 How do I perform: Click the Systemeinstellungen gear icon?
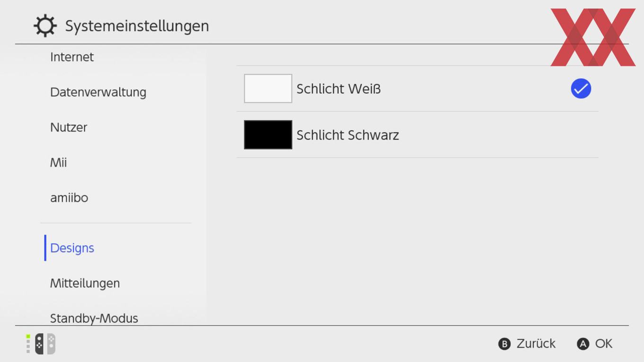point(45,26)
